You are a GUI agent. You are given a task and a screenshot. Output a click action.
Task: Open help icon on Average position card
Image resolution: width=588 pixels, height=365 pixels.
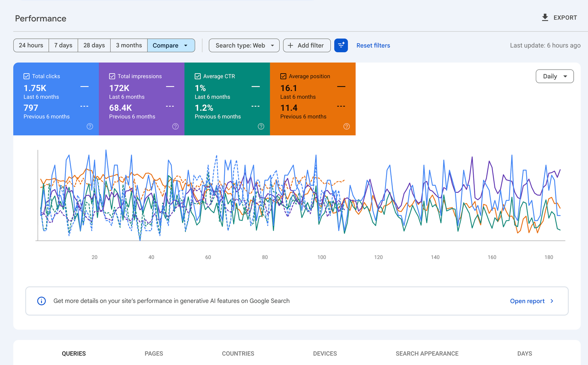point(347,126)
